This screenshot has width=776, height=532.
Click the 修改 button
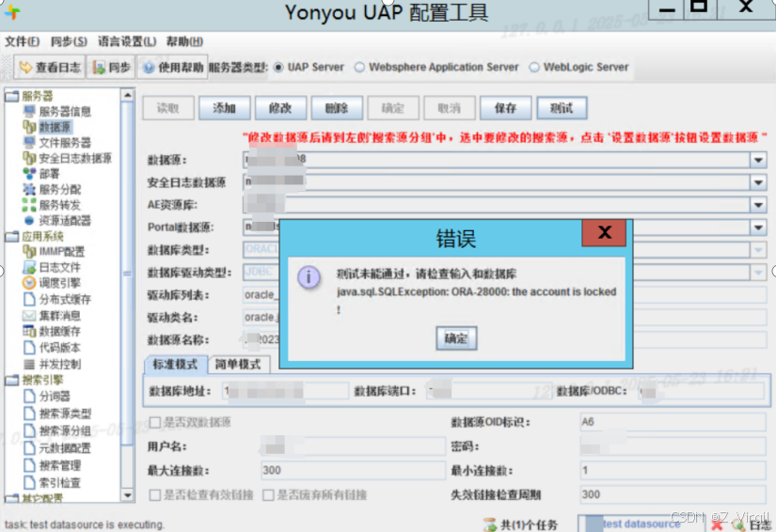[x=280, y=108]
